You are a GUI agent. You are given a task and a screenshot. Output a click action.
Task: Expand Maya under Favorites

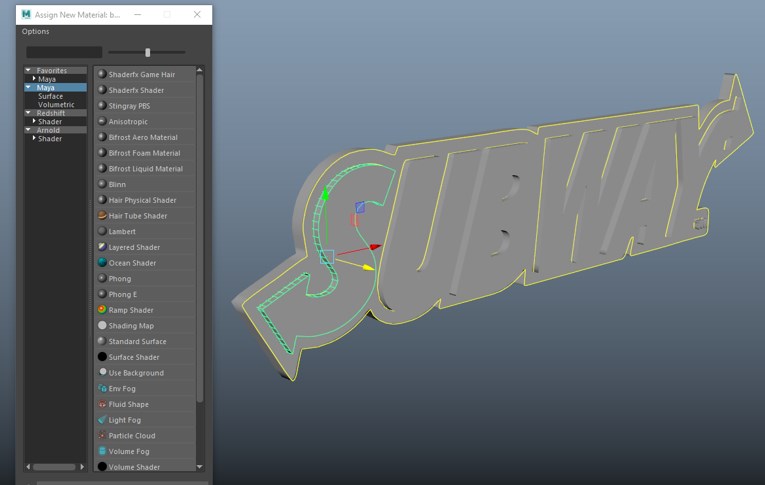click(x=34, y=79)
